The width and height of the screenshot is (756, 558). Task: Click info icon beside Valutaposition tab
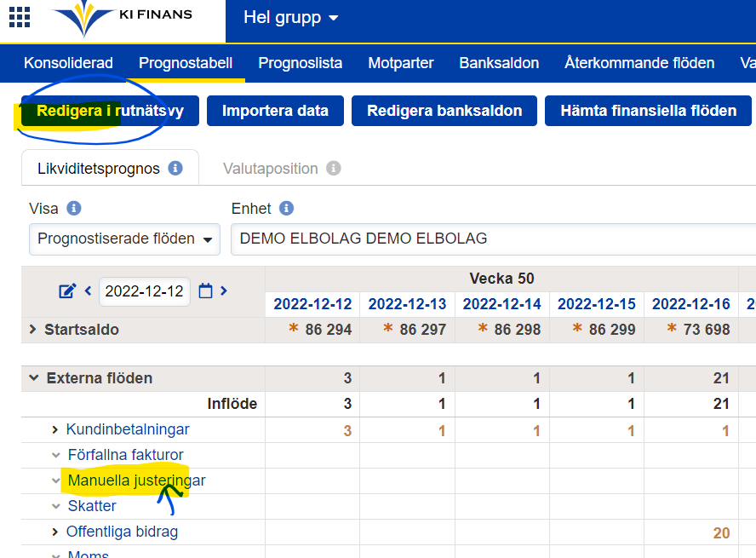334,168
